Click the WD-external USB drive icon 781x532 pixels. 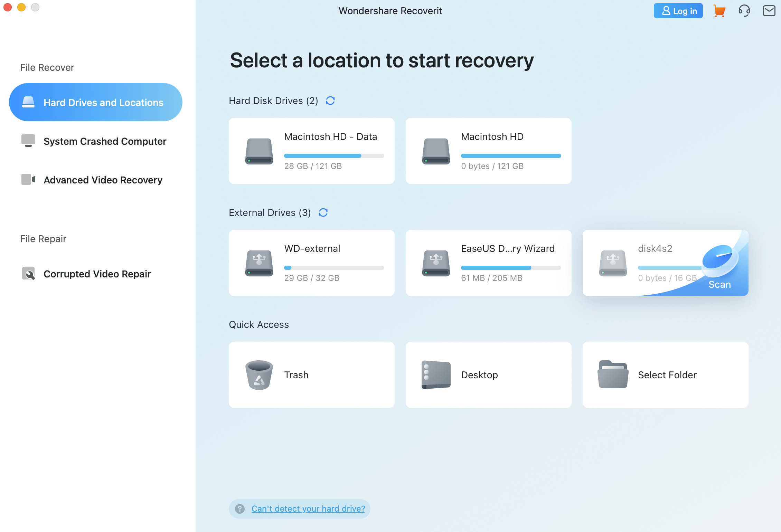[x=259, y=263]
